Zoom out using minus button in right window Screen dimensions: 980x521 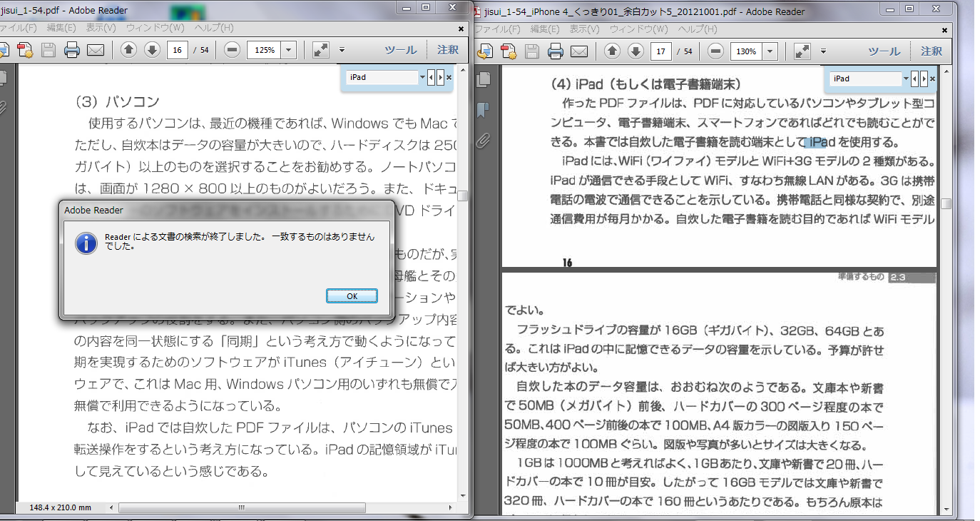tap(715, 51)
